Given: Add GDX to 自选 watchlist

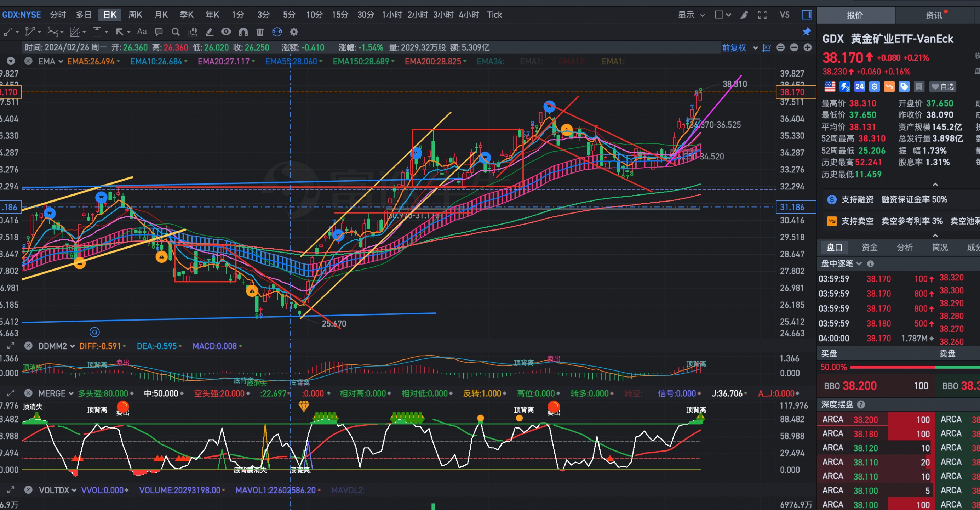Looking at the screenshot, I should [943, 87].
